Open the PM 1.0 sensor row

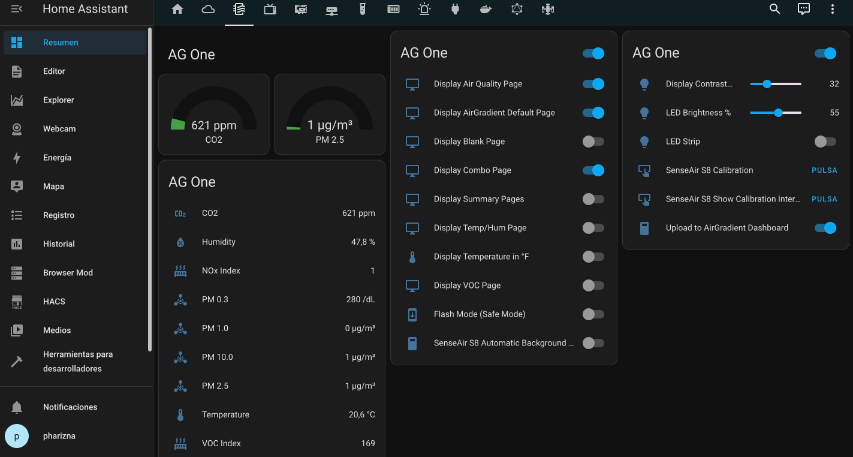coord(272,328)
